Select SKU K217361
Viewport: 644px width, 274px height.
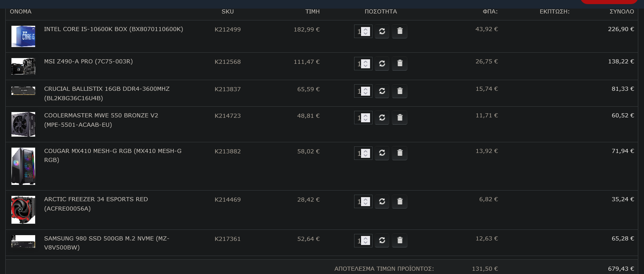click(x=228, y=239)
